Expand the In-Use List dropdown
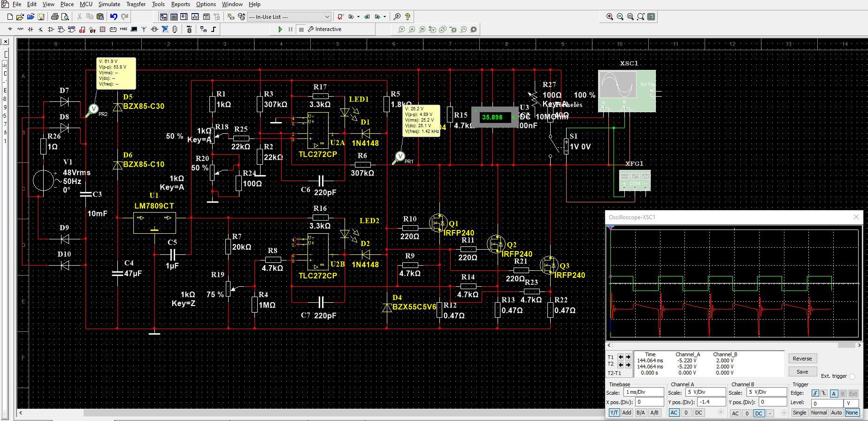The height and width of the screenshot is (421, 868). [x=327, y=17]
